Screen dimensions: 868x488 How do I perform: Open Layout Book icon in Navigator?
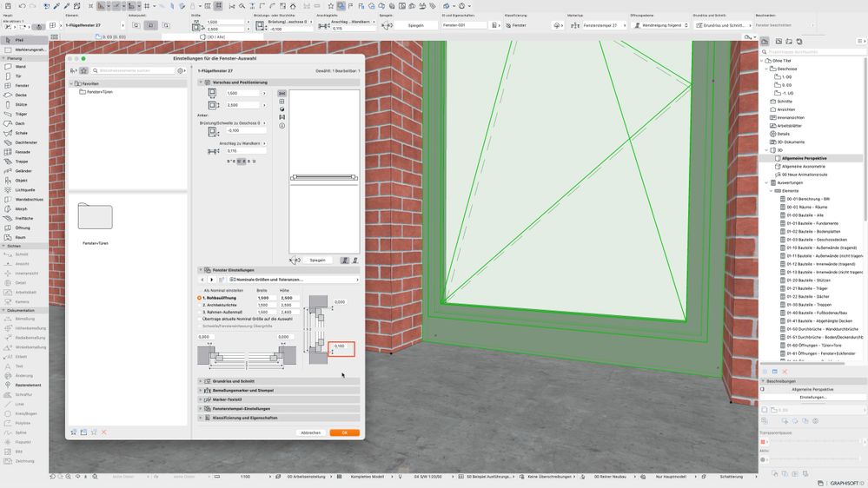click(x=789, y=42)
